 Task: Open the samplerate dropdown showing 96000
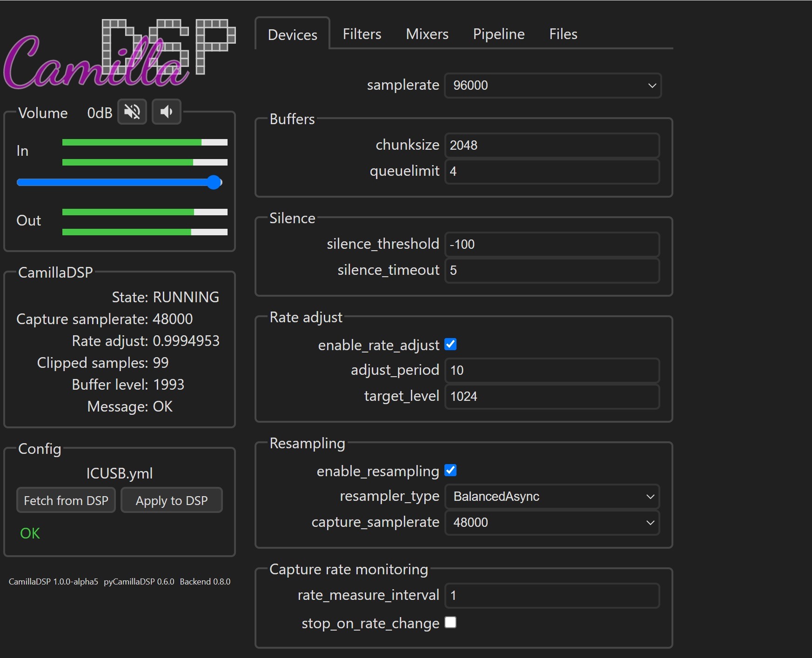(553, 86)
